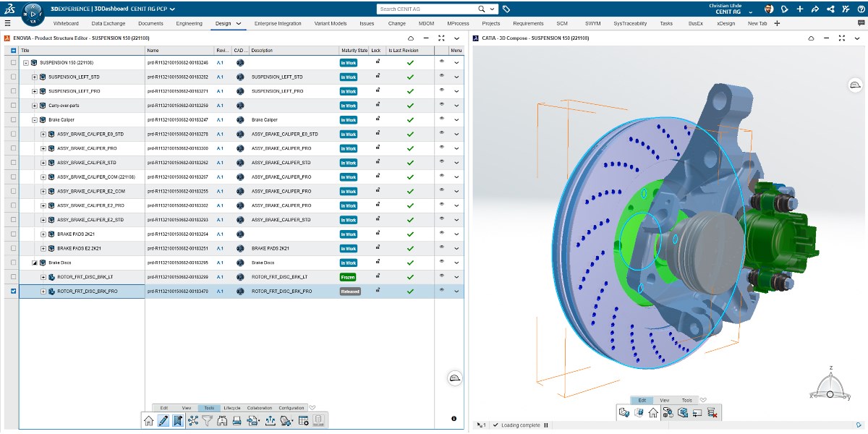The width and height of the screenshot is (868, 434).
Task: Click the info icon at ENOVIA panel bottom
Action: pyautogui.click(x=454, y=418)
